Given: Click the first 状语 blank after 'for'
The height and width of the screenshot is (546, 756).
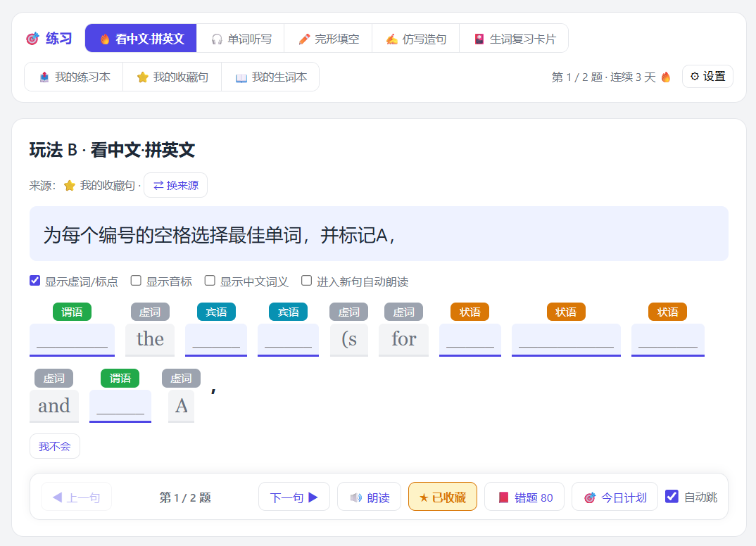Looking at the screenshot, I should tap(470, 340).
